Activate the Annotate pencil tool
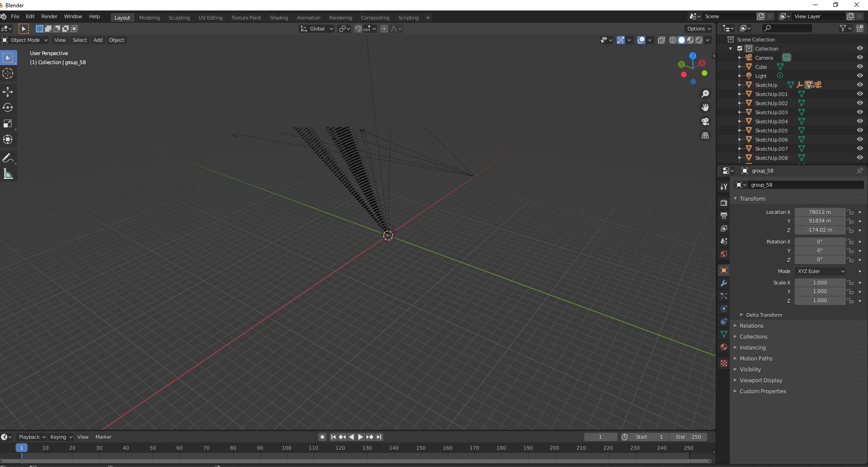This screenshot has width=868, height=467. tap(8, 158)
